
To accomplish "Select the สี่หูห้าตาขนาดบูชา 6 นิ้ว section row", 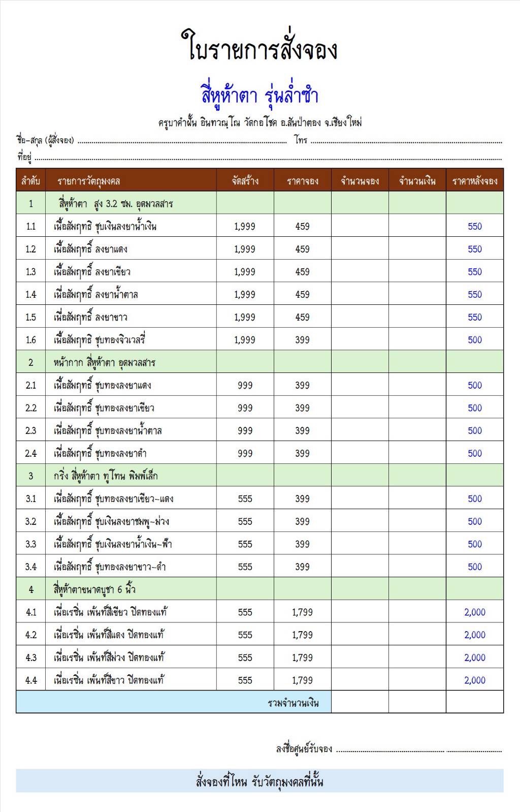I will (x=94, y=589).
